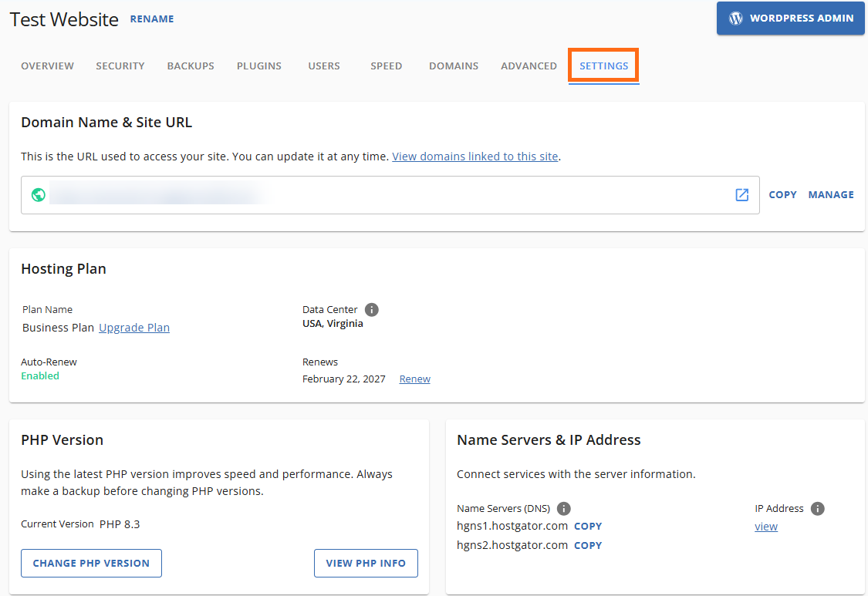The image size is (868, 596).
Task: Click the PHP Version heading
Action: (x=62, y=440)
